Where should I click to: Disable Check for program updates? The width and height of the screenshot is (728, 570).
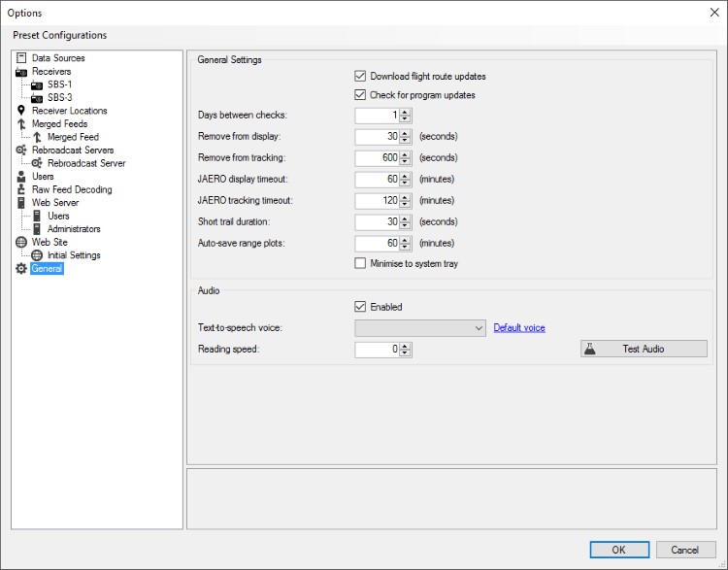[x=361, y=95]
